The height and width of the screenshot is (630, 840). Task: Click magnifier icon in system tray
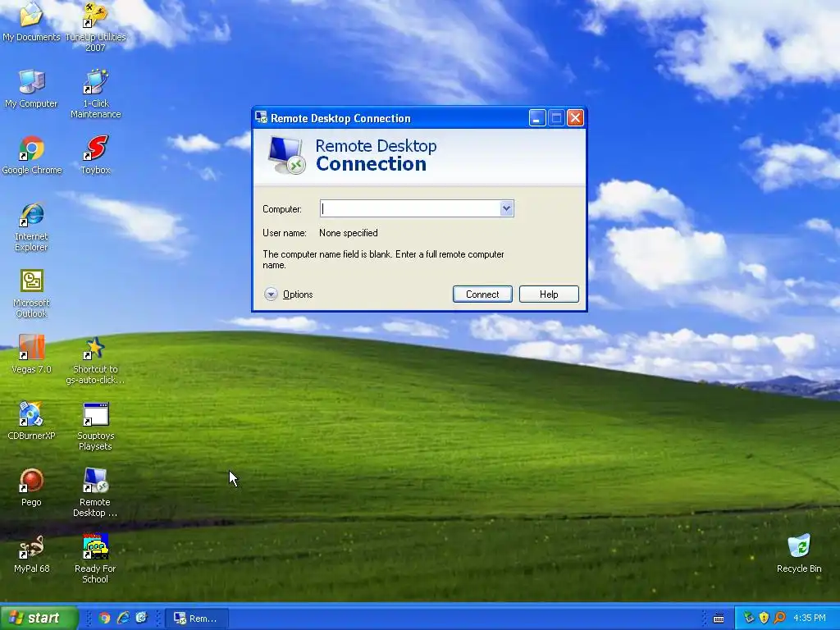779,619
